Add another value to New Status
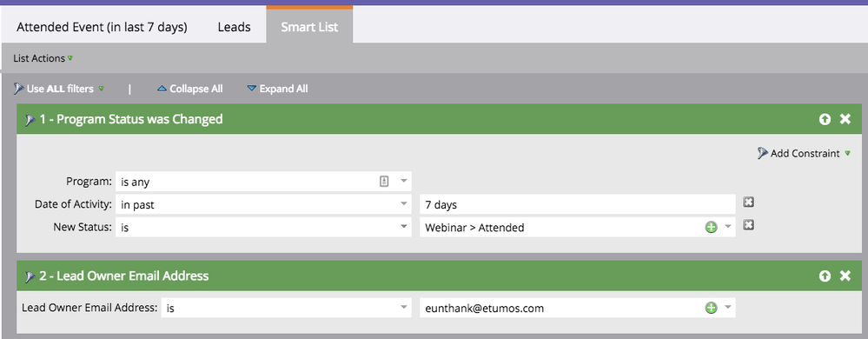868x339 pixels. (x=712, y=227)
